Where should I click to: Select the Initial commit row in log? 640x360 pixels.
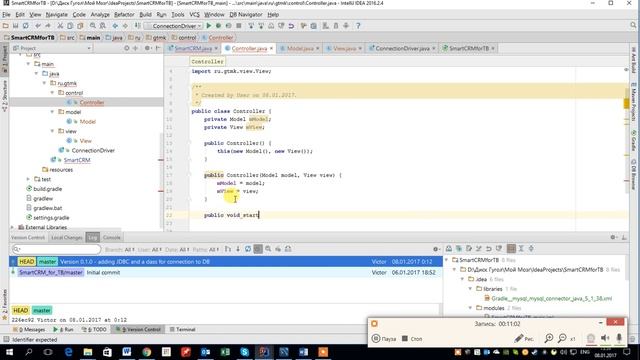point(226,272)
